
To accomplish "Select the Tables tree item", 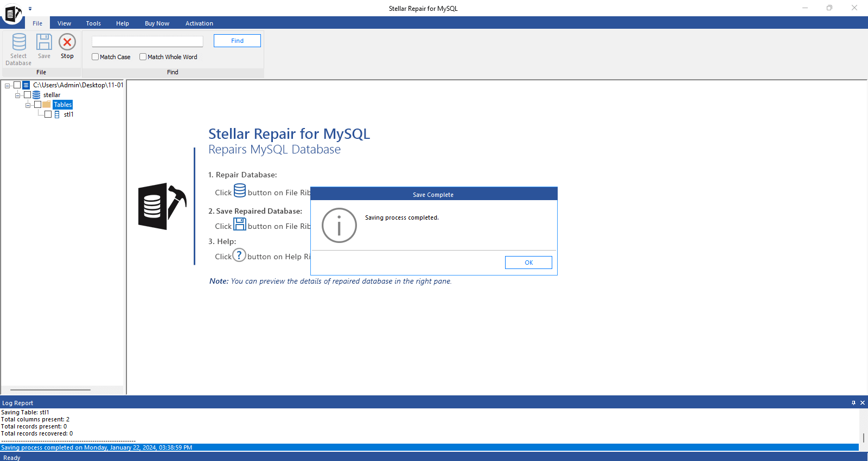I will pos(63,105).
